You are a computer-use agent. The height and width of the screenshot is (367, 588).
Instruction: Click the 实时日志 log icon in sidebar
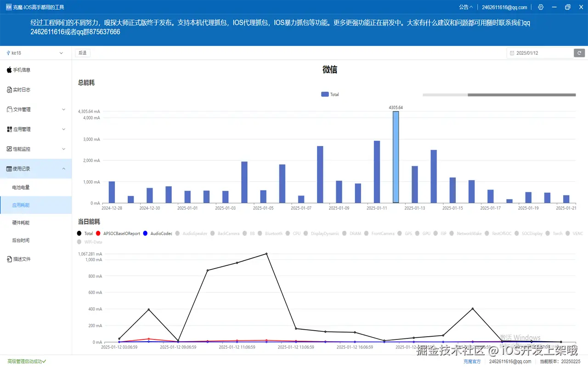click(9, 90)
